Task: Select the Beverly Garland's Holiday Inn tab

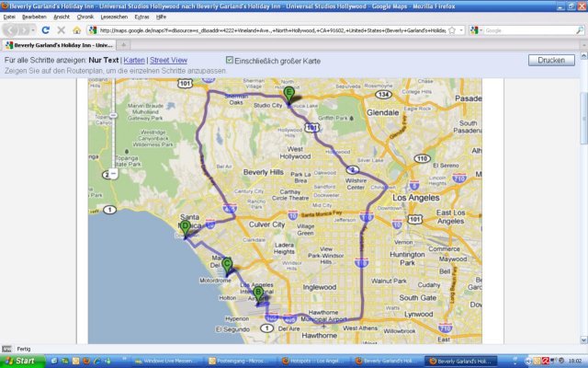Action: pos(59,45)
